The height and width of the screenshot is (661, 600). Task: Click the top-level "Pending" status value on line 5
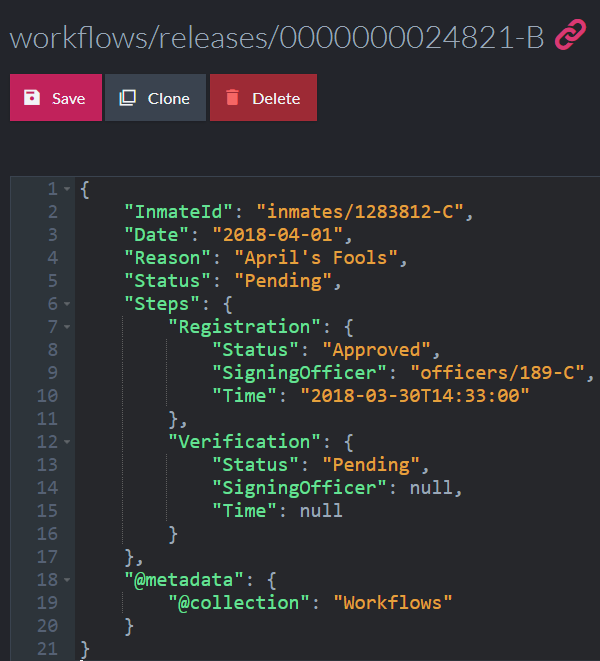(283, 281)
